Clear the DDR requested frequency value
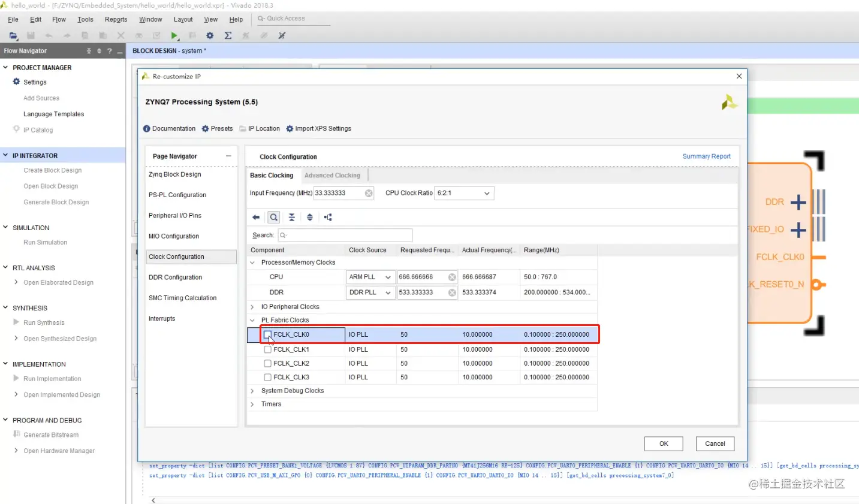 pyautogui.click(x=452, y=292)
